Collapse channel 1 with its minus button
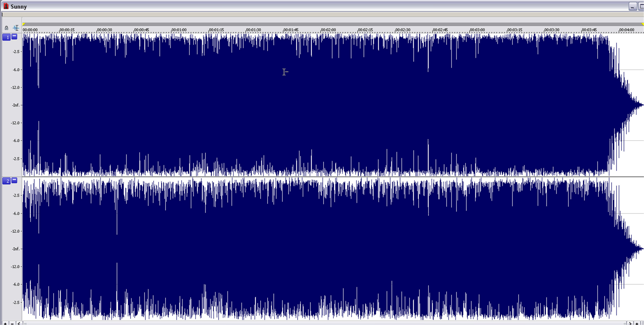The height and width of the screenshot is (325, 644). [x=14, y=36]
